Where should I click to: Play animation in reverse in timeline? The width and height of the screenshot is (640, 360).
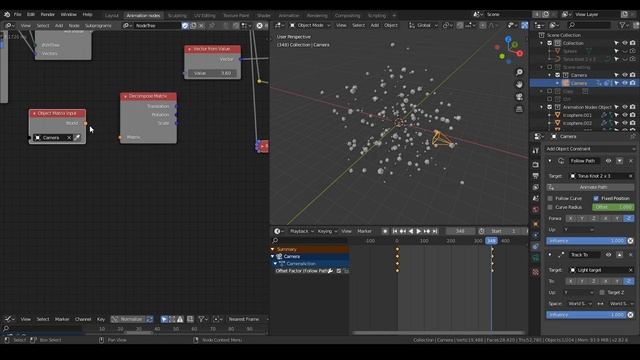(411, 231)
